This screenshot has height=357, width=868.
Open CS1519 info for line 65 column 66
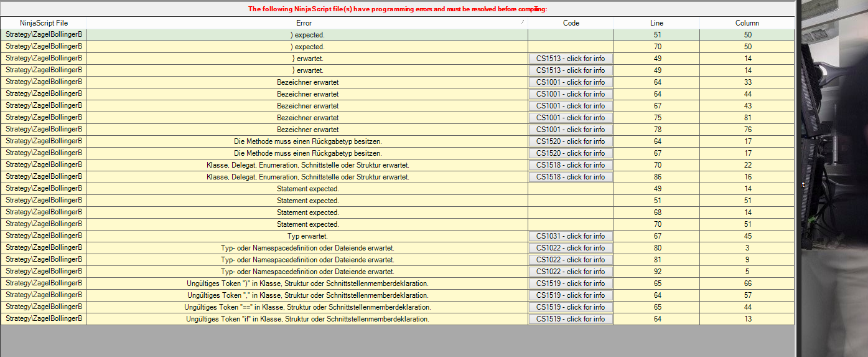click(571, 283)
